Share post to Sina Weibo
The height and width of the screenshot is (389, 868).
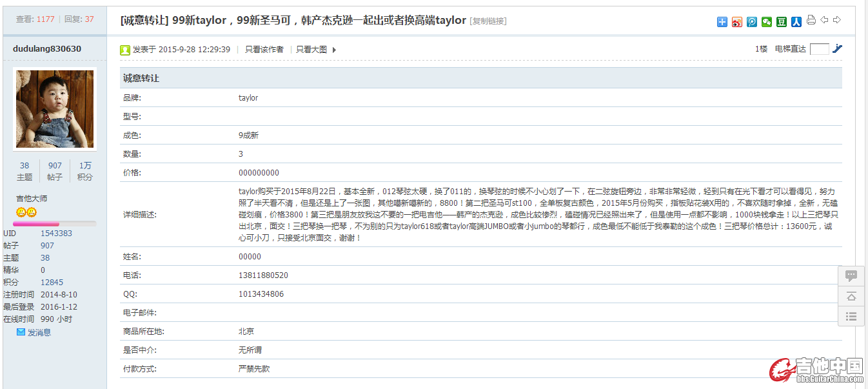737,22
